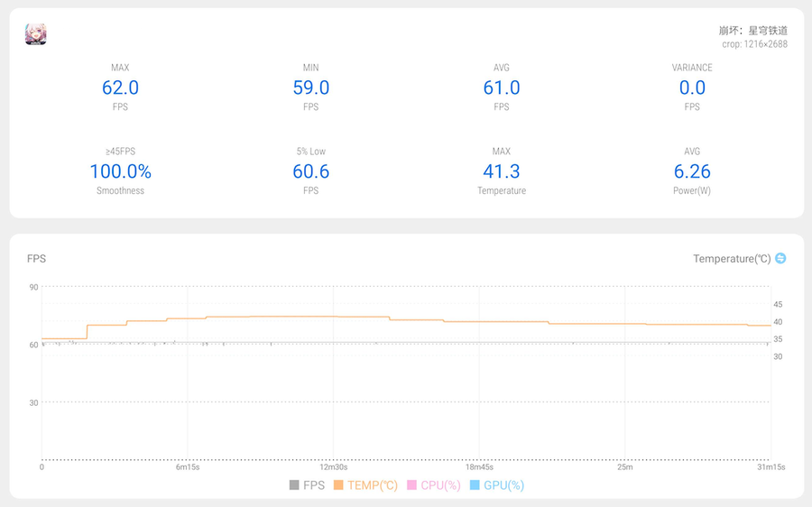Open the ≥45FPS Smoothness 100.0% stat

(120, 171)
